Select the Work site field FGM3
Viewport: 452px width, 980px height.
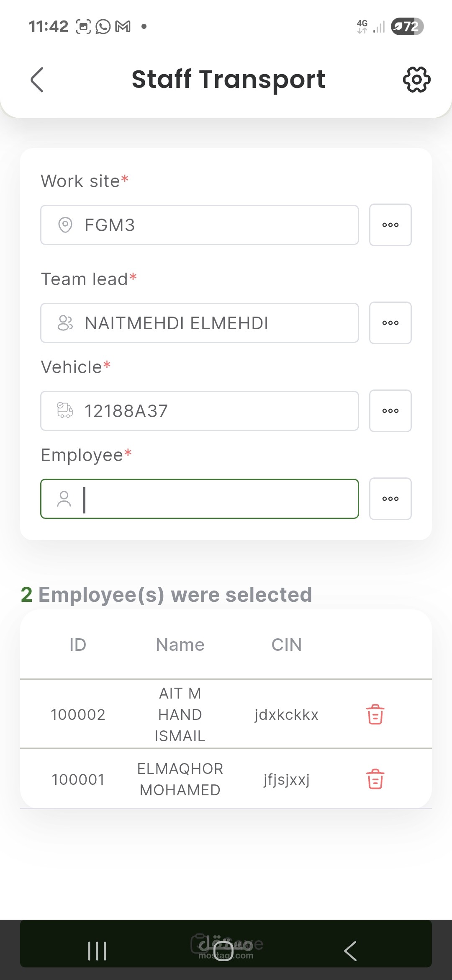pos(200,225)
